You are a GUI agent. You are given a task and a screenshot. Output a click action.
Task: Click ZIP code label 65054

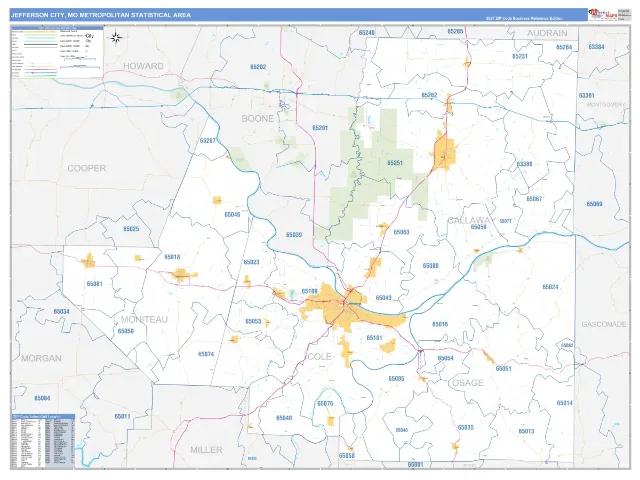click(445, 358)
